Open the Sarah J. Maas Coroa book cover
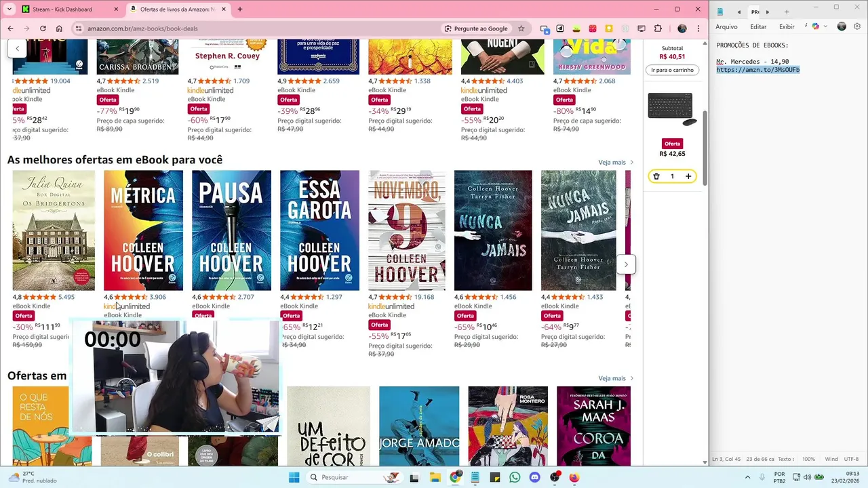Viewport: 868px width, 488px height. click(x=593, y=426)
